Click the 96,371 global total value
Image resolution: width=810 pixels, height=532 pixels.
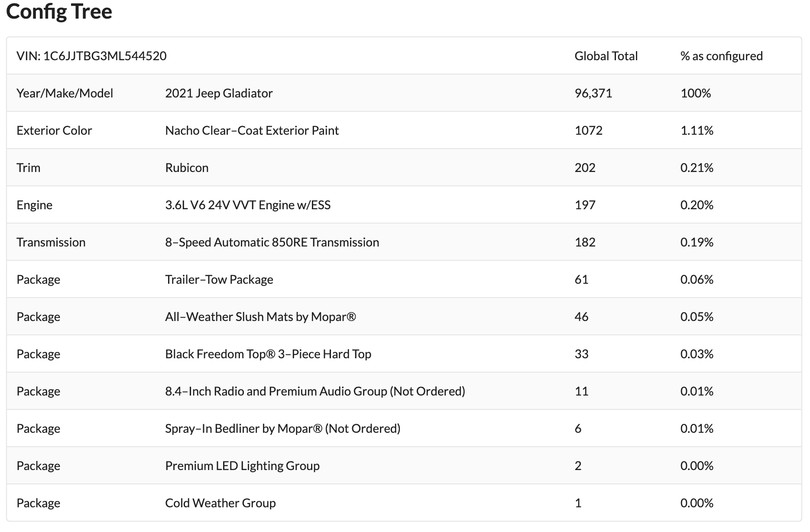593,93
